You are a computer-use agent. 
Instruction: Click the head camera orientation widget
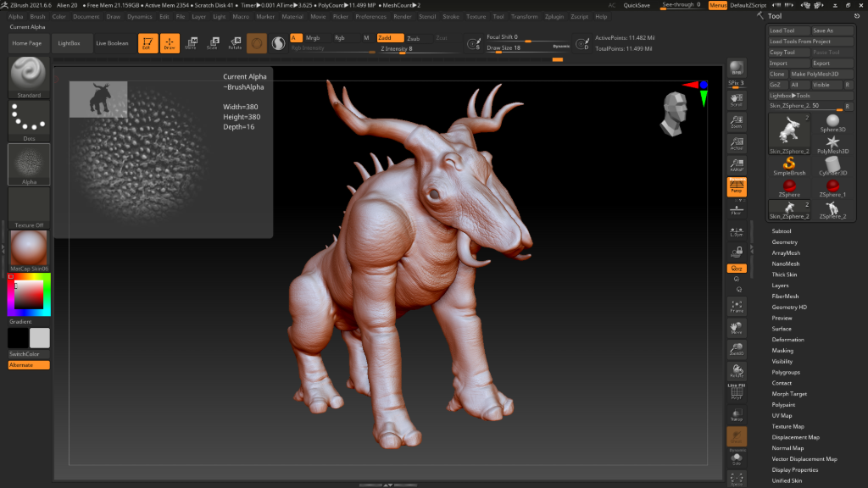(674, 114)
